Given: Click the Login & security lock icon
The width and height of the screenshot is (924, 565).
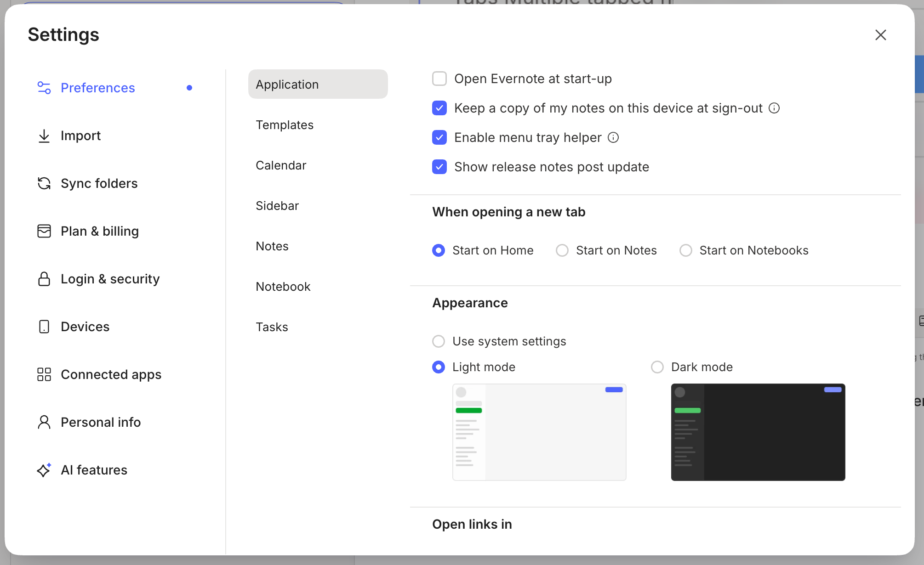Looking at the screenshot, I should tap(44, 279).
